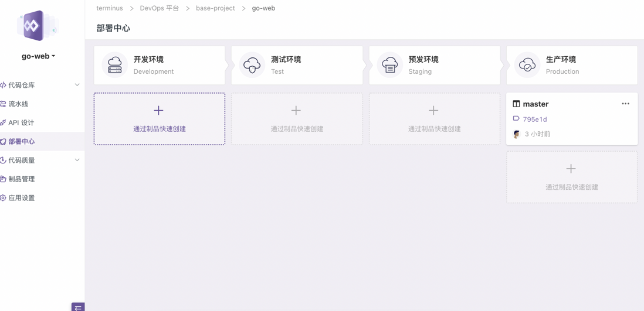644x311 pixels.
Task: Open commit link 795e1d
Action: tap(535, 119)
